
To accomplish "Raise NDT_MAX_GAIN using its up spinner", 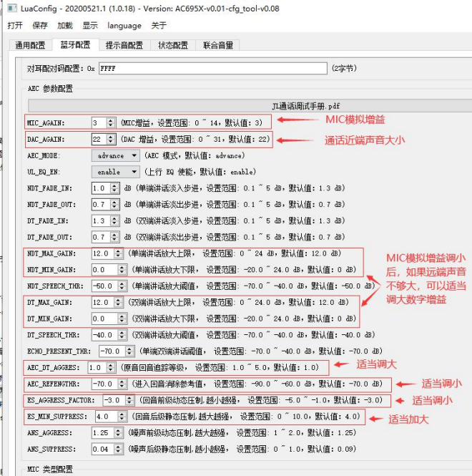I will [x=118, y=251].
